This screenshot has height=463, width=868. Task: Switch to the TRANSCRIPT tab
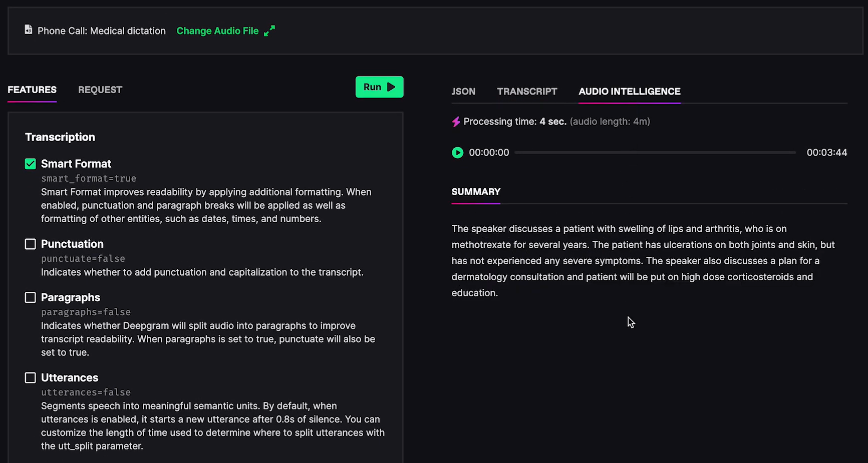527,92
